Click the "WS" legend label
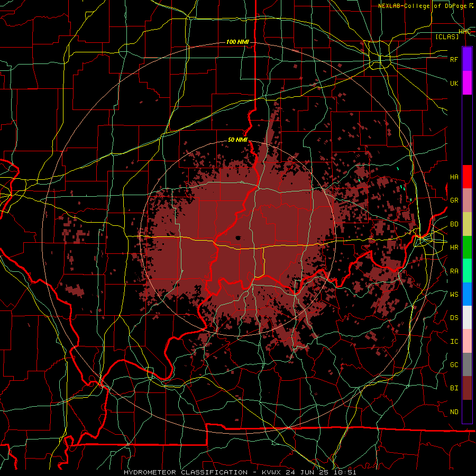The height and width of the screenshot is (476, 476). pos(454,295)
